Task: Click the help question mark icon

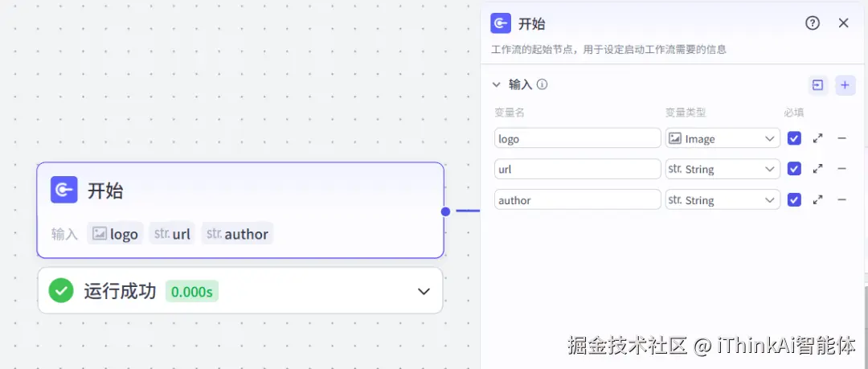Action: pos(812,23)
